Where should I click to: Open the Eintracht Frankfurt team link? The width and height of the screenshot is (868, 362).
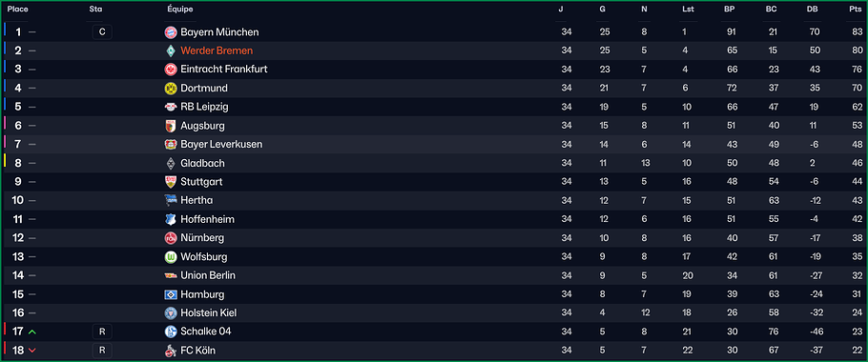pos(223,70)
